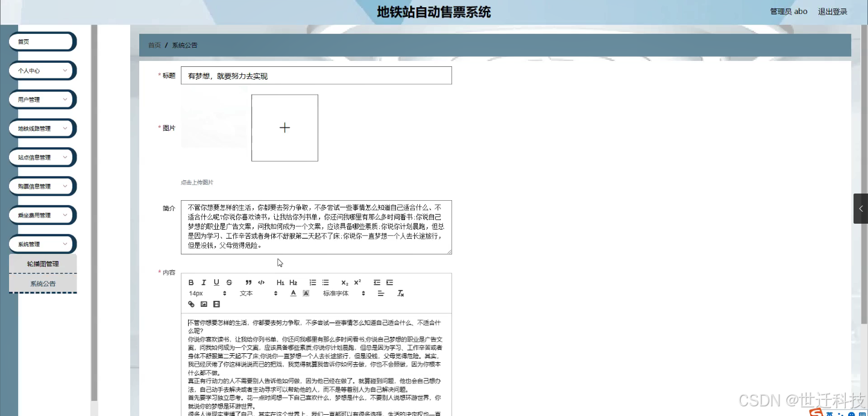Image resolution: width=868 pixels, height=416 pixels.
Task: Go to 首页 in the sidebar
Action: tap(42, 42)
